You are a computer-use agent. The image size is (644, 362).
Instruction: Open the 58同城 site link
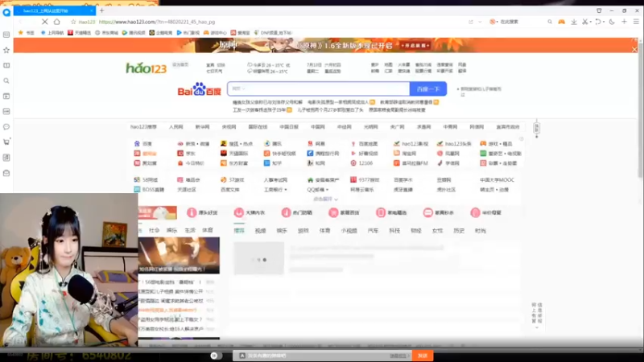[146, 179]
